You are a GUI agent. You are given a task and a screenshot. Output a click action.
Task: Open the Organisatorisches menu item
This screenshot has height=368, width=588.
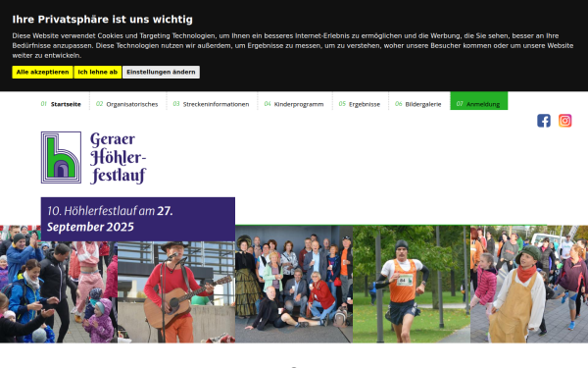(x=127, y=104)
